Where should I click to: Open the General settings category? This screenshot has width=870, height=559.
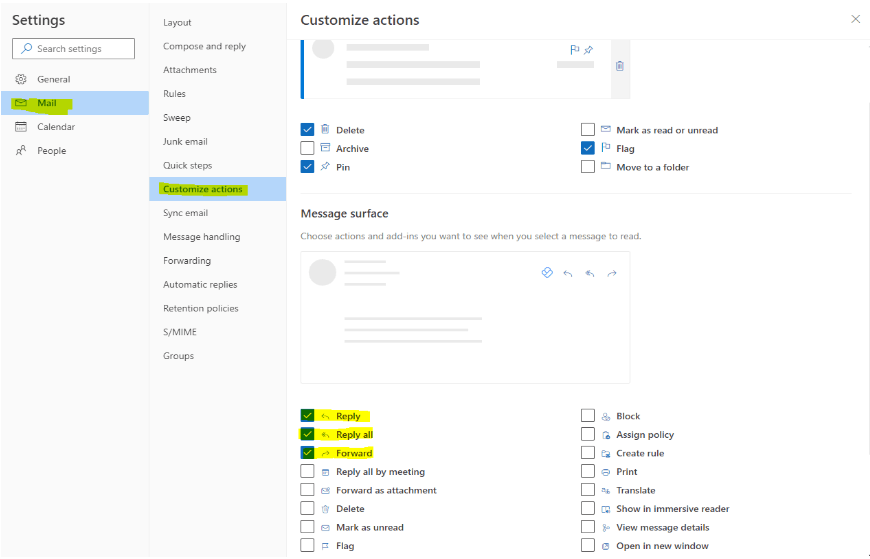[x=75, y=79]
